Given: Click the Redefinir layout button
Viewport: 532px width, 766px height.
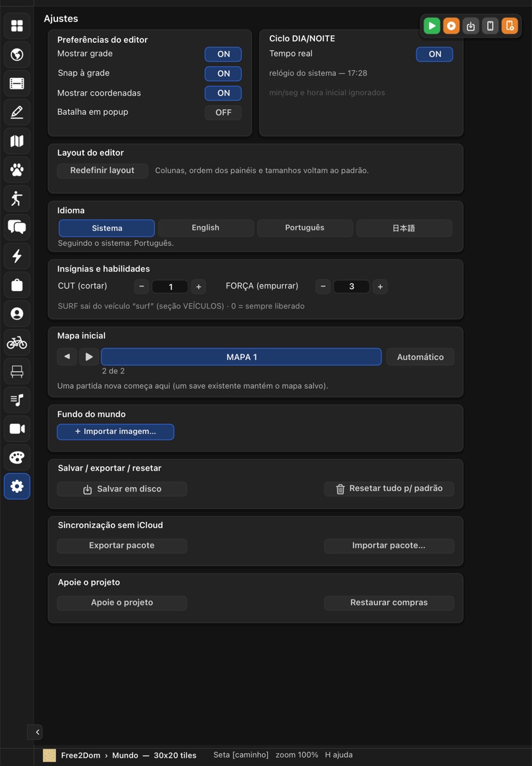Looking at the screenshot, I should [x=102, y=170].
